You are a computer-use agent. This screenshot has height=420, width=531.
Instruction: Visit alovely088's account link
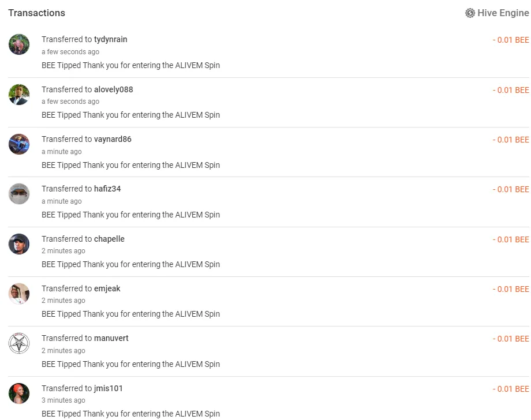(x=113, y=89)
